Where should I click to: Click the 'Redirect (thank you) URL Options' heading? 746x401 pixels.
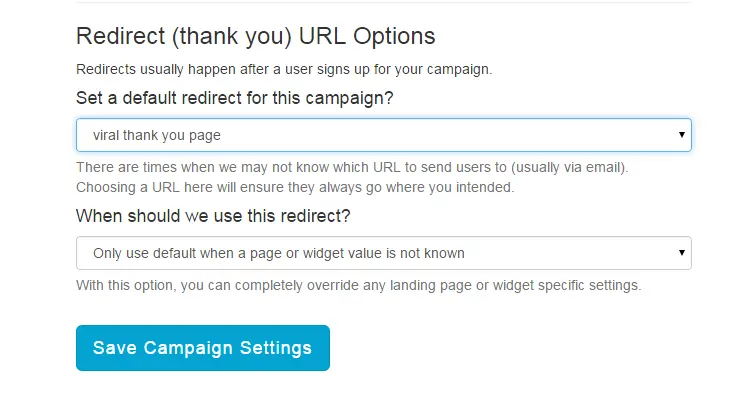[x=255, y=37]
